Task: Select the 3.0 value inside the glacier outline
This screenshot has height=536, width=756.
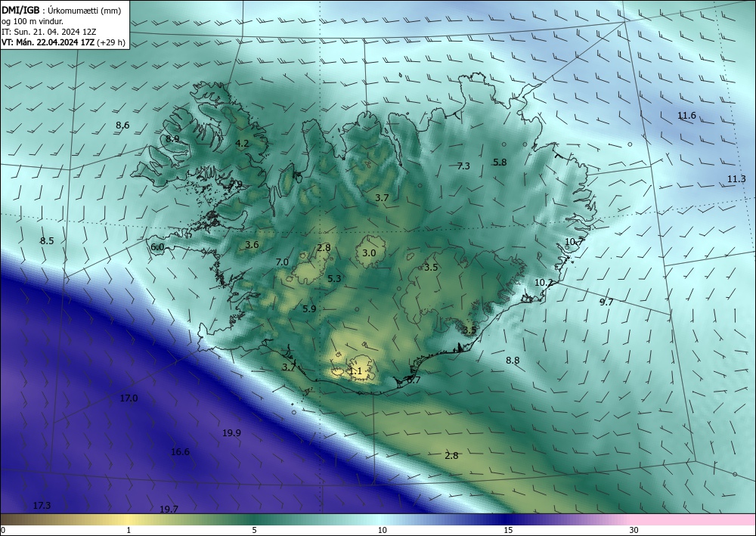Action: 369,253
